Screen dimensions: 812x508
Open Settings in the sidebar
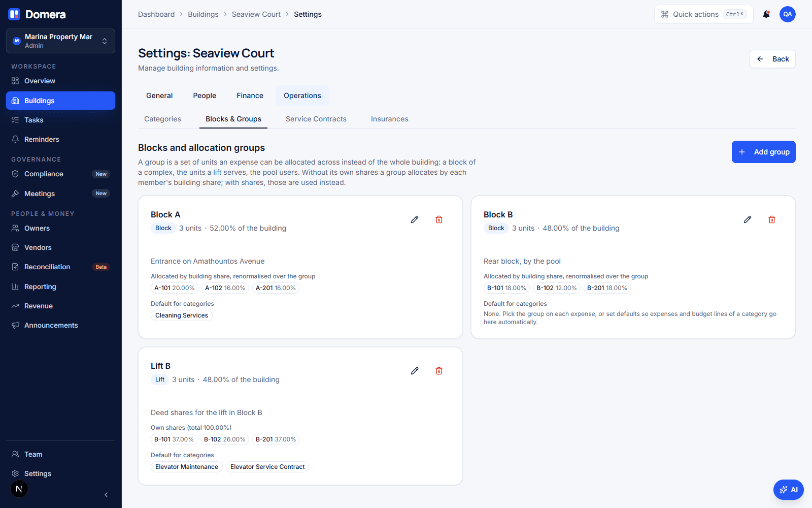click(x=60, y=473)
